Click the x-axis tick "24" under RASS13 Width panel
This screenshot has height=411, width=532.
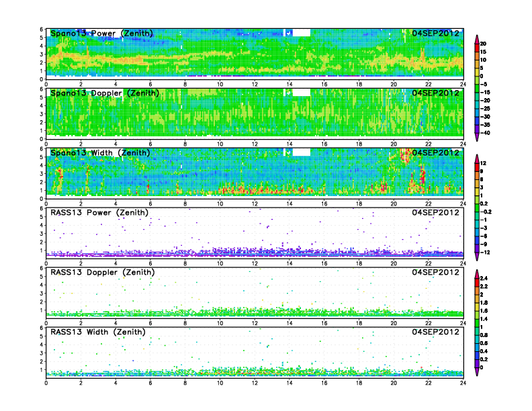coord(463,383)
